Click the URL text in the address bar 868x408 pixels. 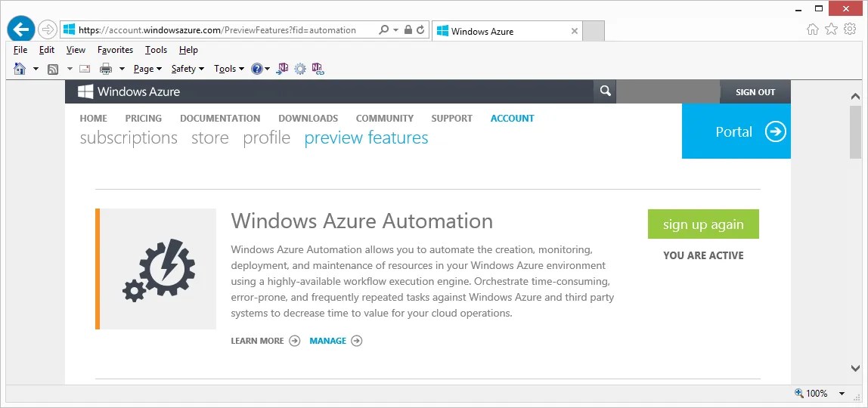point(217,30)
